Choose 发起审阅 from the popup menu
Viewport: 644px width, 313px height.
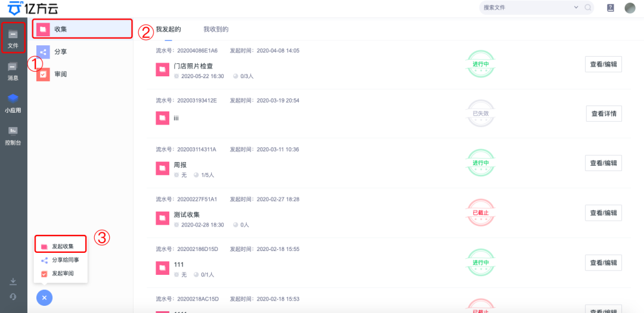[x=63, y=273]
